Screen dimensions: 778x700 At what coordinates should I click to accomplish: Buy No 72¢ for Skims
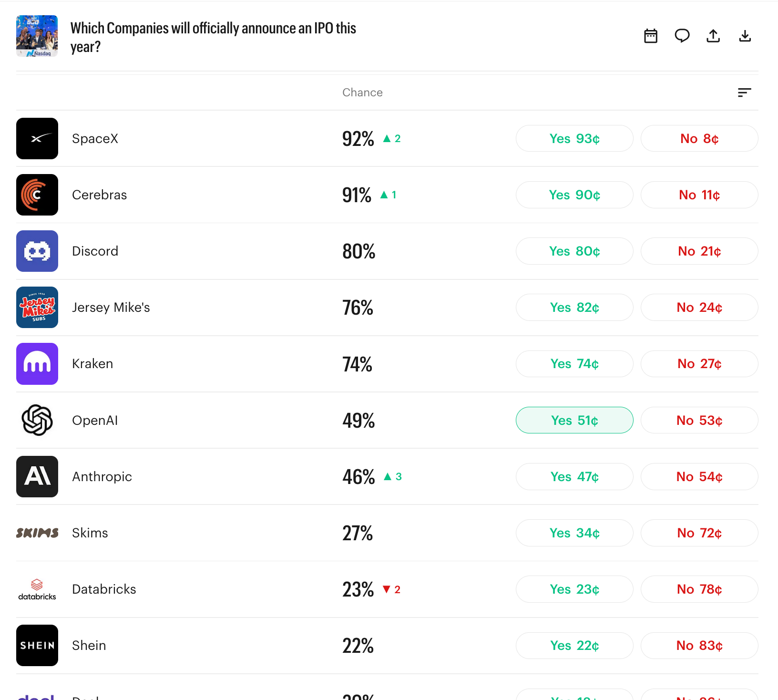point(699,533)
